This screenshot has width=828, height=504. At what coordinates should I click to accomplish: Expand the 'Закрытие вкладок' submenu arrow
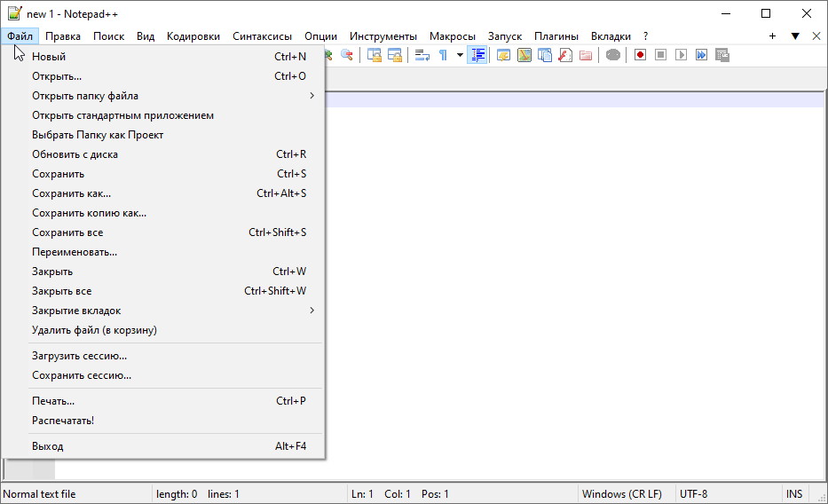coord(312,311)
